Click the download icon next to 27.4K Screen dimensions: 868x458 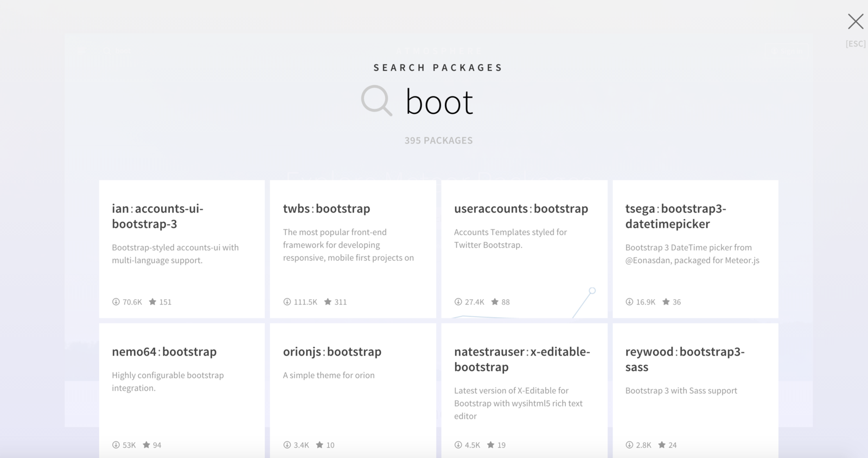pos(458,302)
